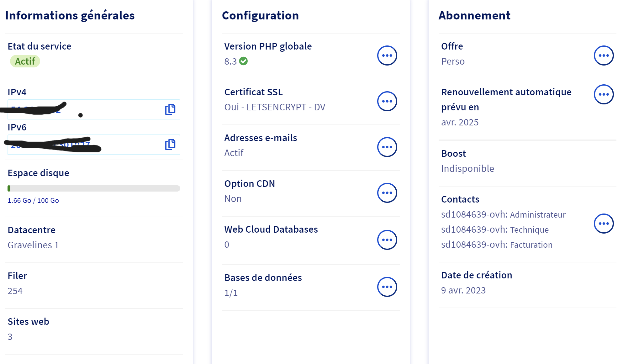Open the Offre Perso ellipsis menu

point(604,55)
